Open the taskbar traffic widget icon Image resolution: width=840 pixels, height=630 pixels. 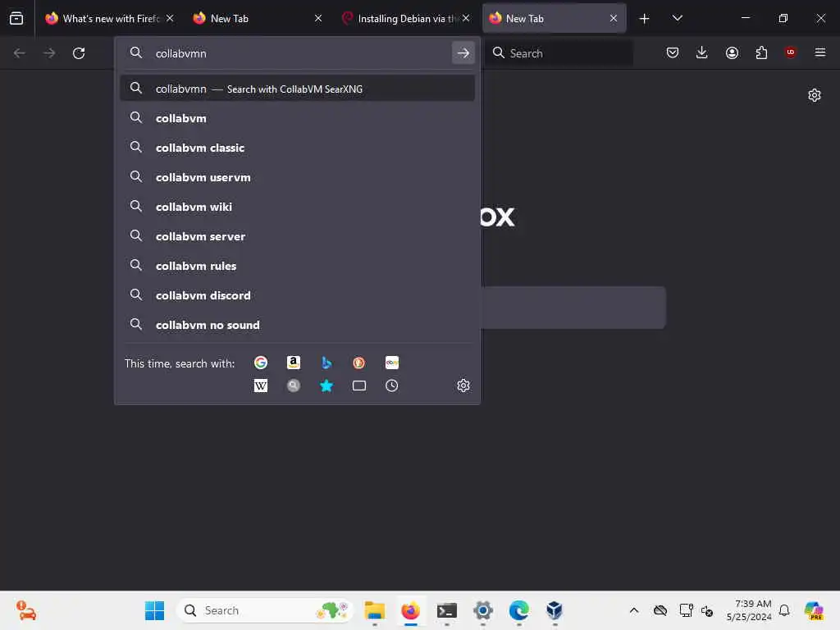(x=25, y=610)
